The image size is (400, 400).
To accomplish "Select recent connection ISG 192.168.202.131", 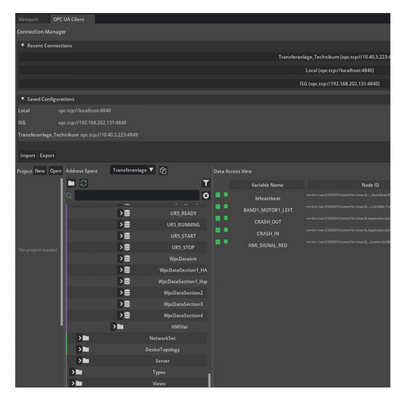I will [204, 84].
